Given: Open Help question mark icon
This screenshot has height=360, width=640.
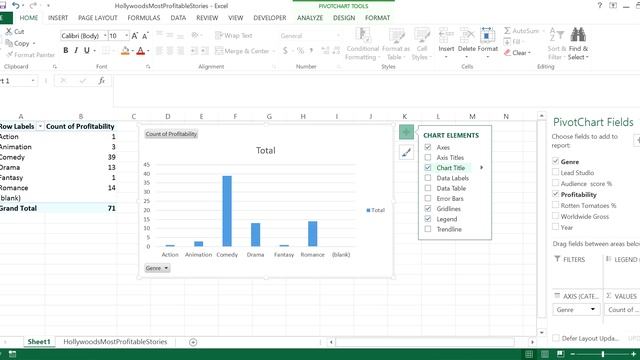Looking at the screenshot, I should coord(600,5).
